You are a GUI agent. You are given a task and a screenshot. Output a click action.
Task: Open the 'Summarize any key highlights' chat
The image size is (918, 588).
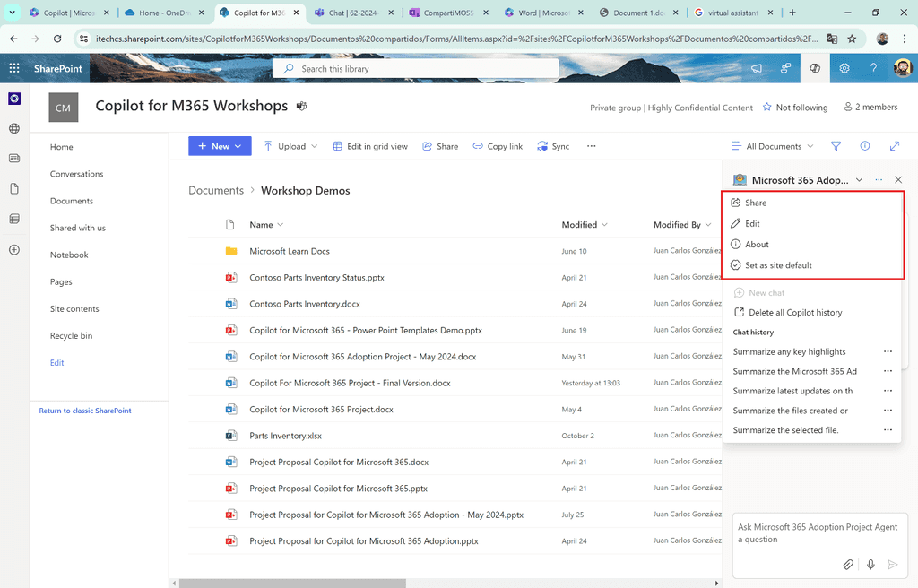789,352
